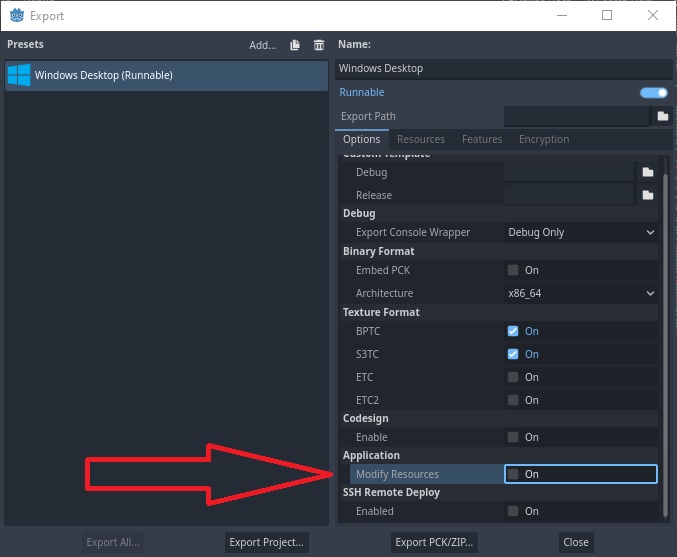Enable the Codesign Enable checkbox
The width and height of the screenshot is (677, 557).
[512, 437]
